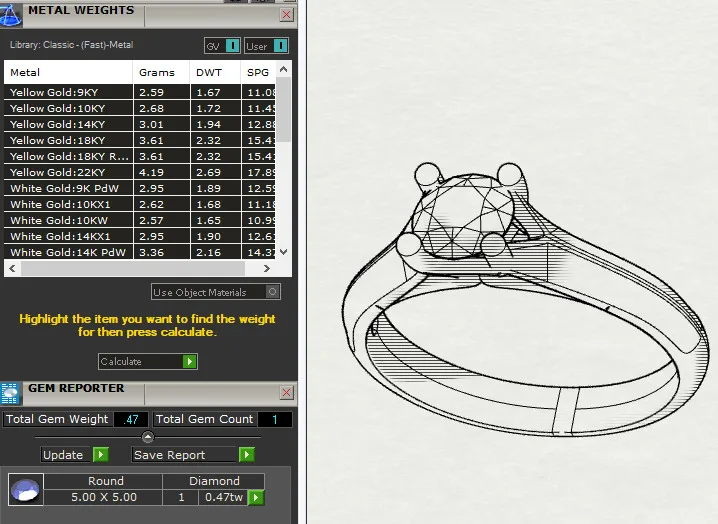Click the green arrow beside Update
718x524 pixels.
click(100, 454)
